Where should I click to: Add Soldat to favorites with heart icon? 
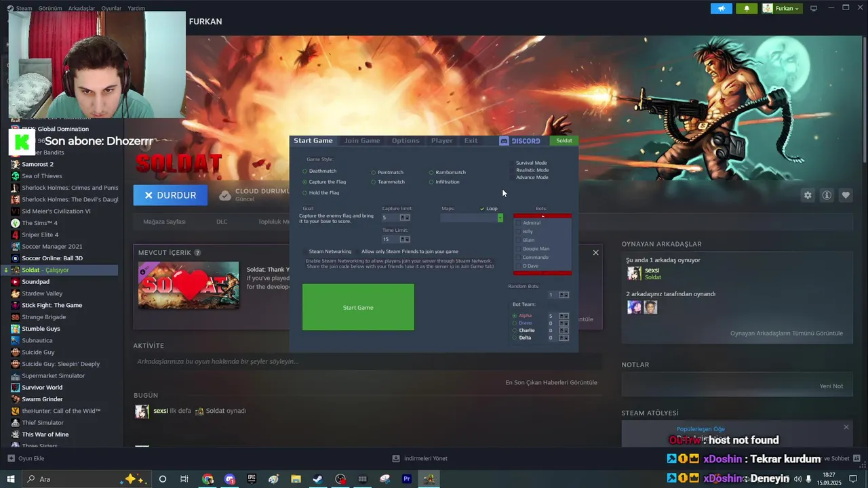846,195
